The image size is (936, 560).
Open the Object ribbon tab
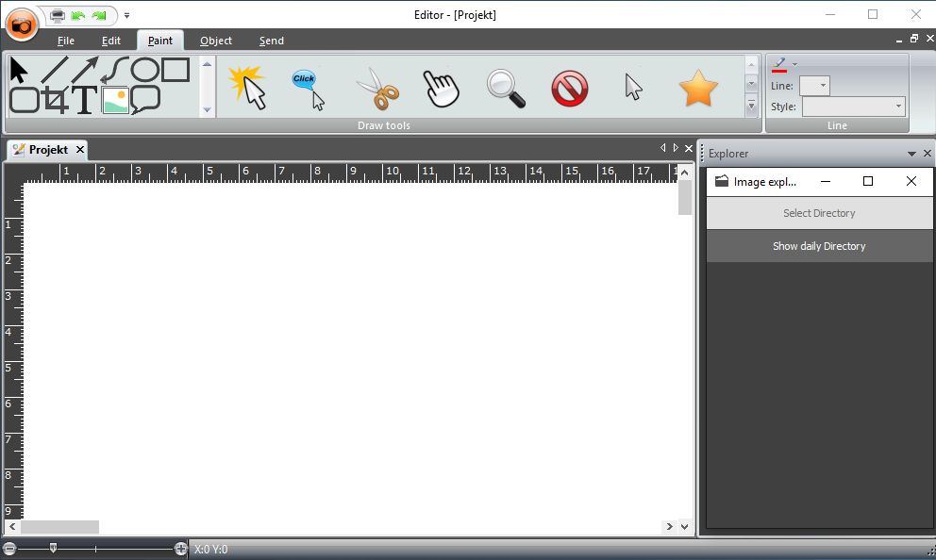pyautogui.click(x=216, y=41)
